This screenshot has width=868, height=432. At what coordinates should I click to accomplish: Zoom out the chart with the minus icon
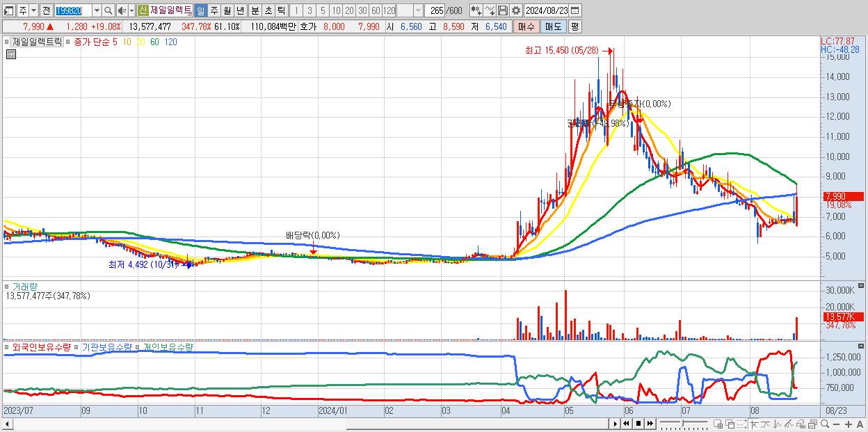837,424
